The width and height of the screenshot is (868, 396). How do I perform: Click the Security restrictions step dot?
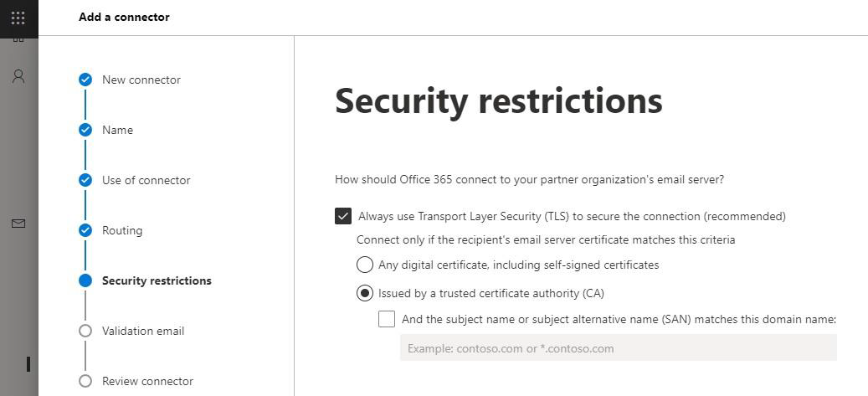point(85,280)
